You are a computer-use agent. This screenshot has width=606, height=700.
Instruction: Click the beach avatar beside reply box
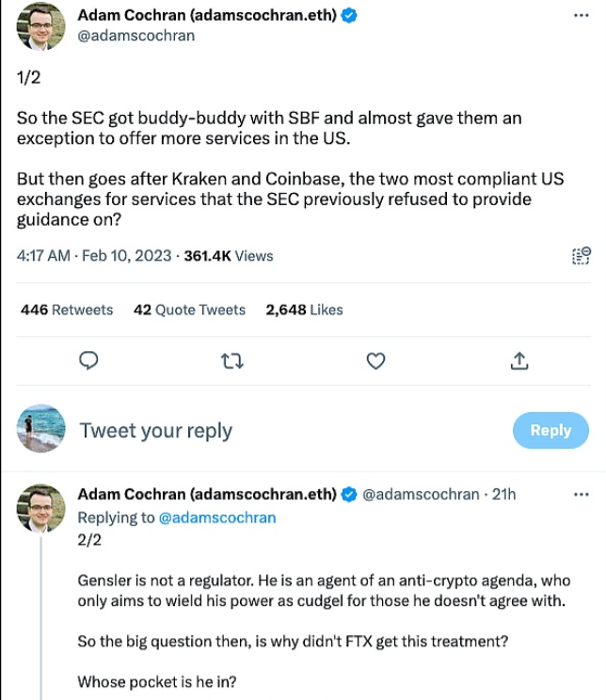[42, 430]
